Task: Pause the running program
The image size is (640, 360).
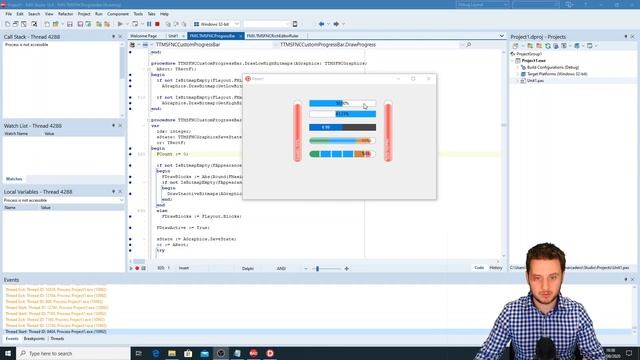Action: (149, 24)
